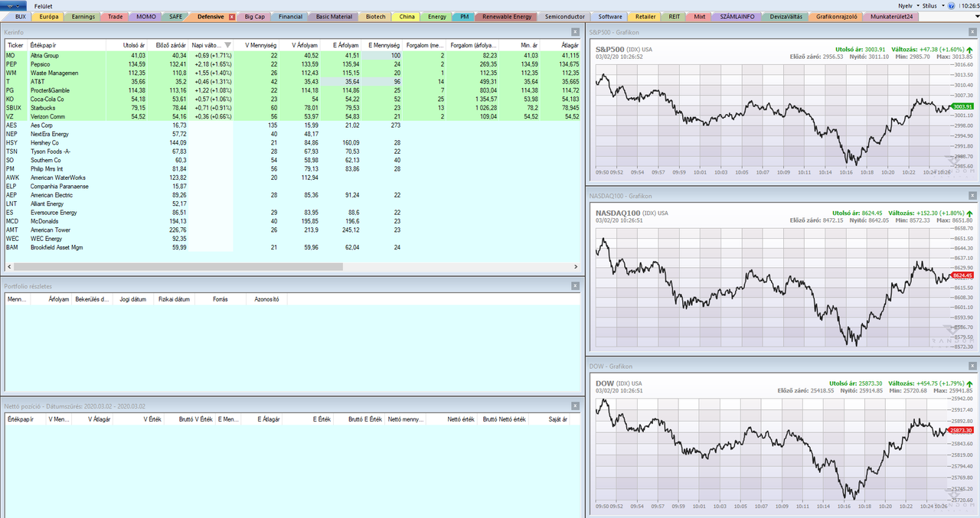Click the Ticker column header in Kerinfo
This screenshot has width=980, height=518.
click(15, 45)
